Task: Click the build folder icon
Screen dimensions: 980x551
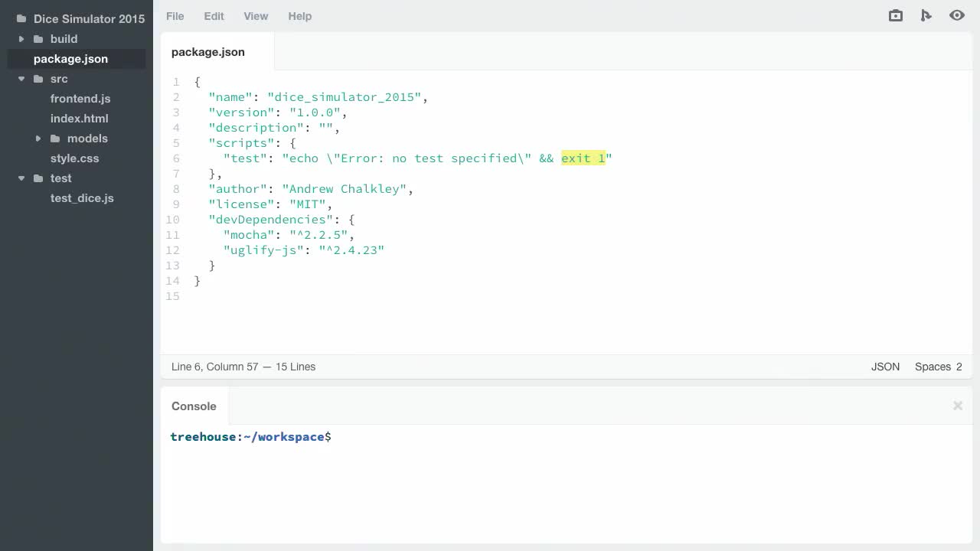Action: (38, 39)
